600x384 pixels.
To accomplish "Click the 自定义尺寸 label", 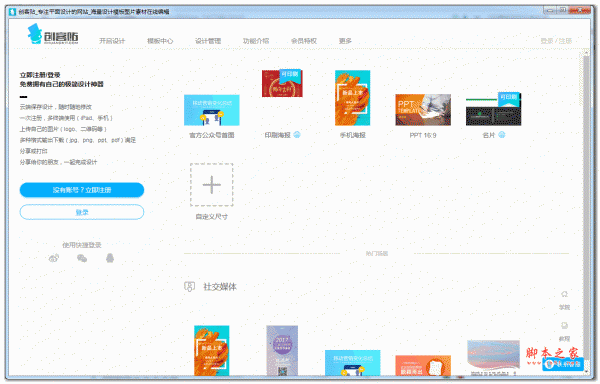I will pos(212,217).
